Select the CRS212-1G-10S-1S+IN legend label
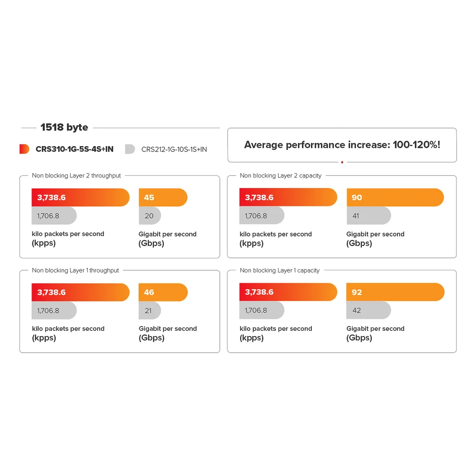The height and width of the screenshot is (476, 476). pos(174,149)
